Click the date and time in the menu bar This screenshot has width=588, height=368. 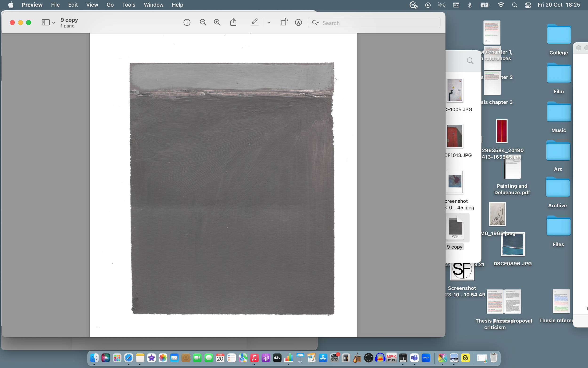[x=559, y=5]
